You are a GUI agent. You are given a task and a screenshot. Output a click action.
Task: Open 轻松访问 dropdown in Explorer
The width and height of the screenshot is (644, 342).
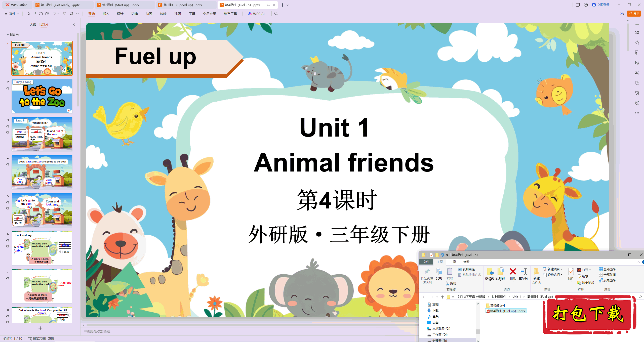[x=552, y=275]
